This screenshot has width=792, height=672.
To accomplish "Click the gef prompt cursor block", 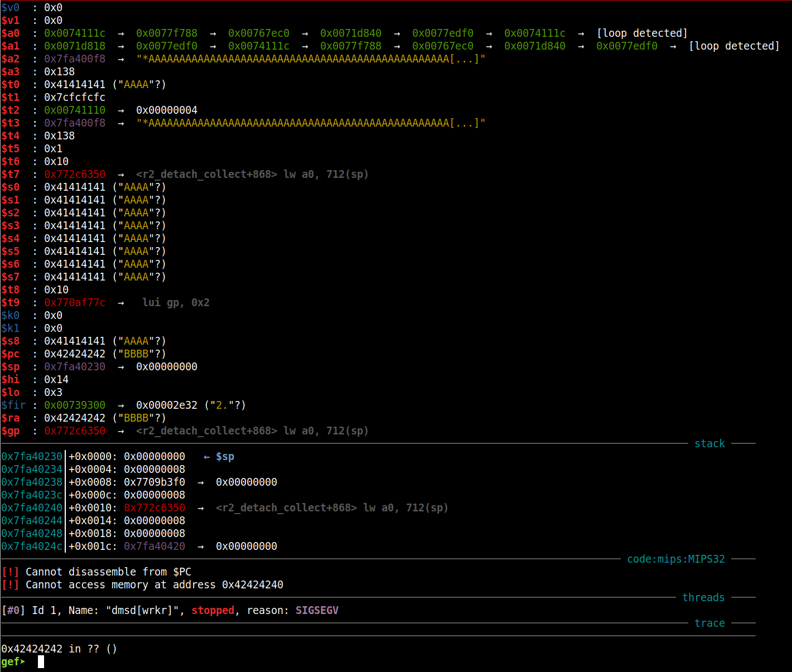I will pos(41,661).
